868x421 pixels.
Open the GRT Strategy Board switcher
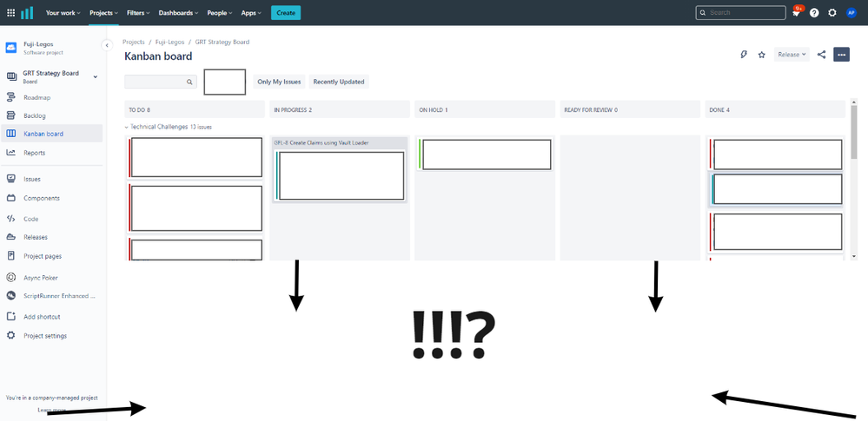point(95,77)
